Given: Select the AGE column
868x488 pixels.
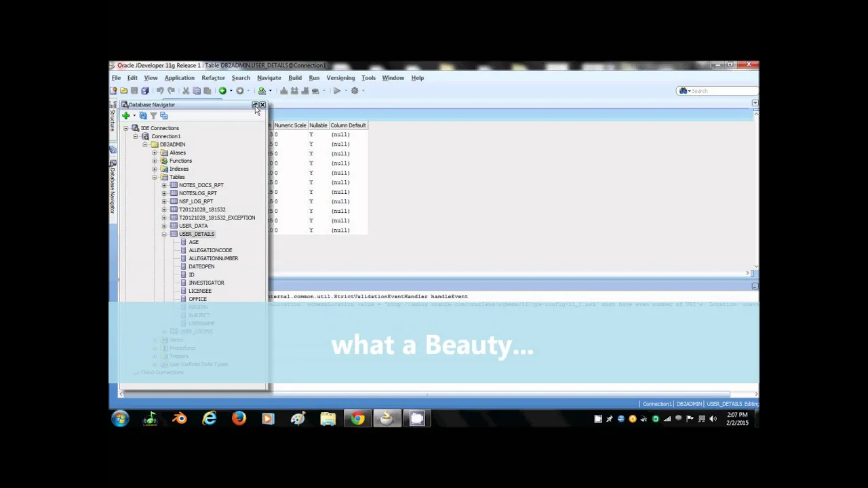Looking at the screenshot, I should 194,242.
